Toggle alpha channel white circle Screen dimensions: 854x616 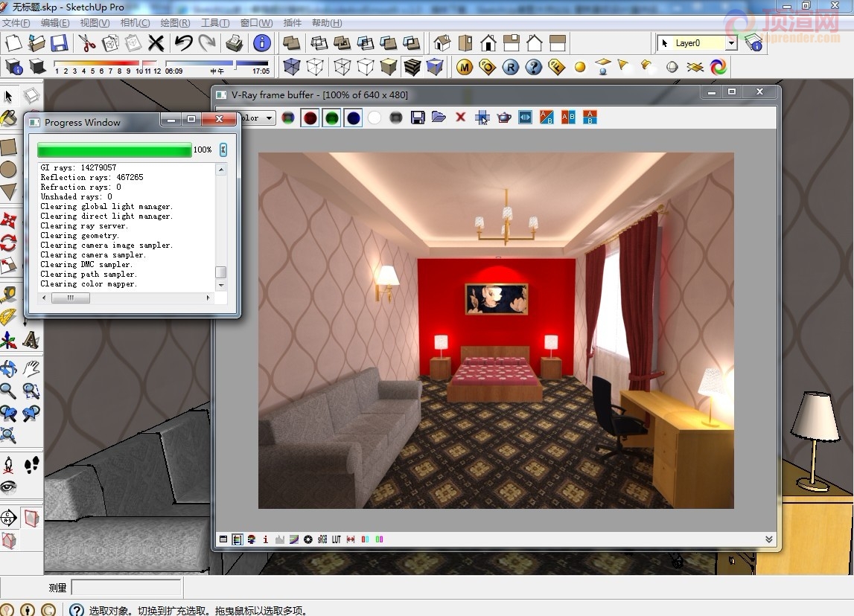[x=375, y=118]
